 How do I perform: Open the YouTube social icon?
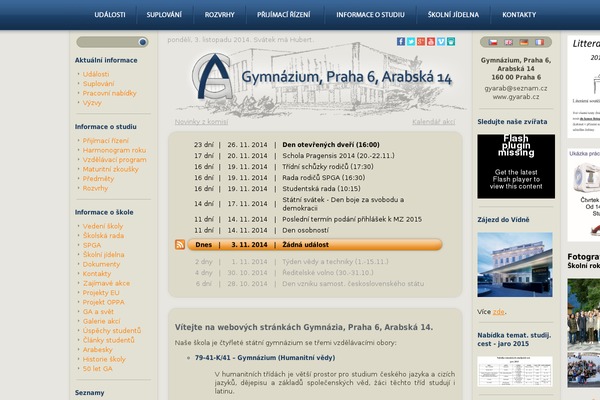[431, 41]
